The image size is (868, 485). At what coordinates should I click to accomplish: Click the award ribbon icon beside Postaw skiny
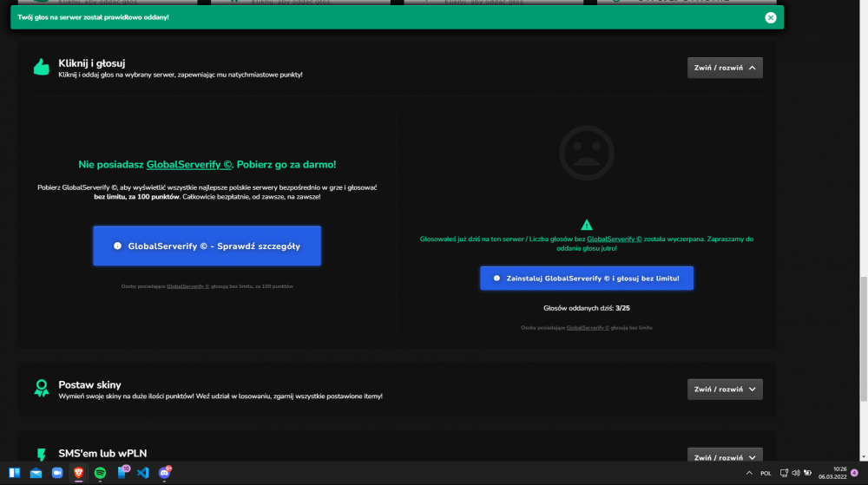click(x=42, y=388)
